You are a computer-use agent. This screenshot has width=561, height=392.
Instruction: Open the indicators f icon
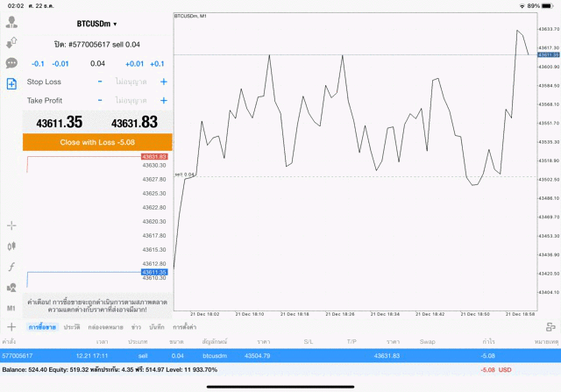click(11, 267)
